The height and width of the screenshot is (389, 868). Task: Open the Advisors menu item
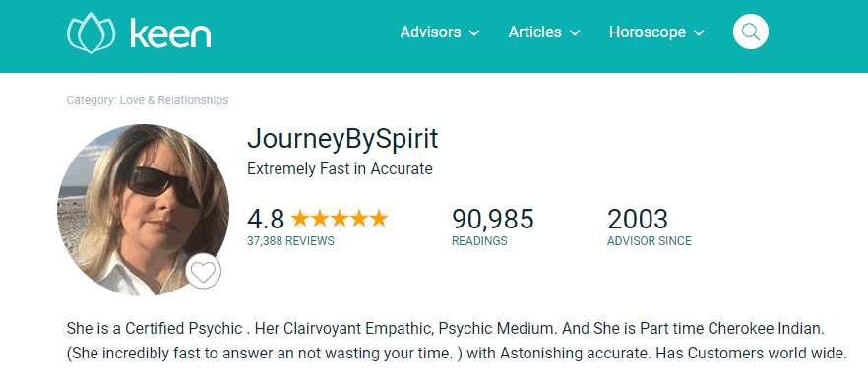point(430,32)
